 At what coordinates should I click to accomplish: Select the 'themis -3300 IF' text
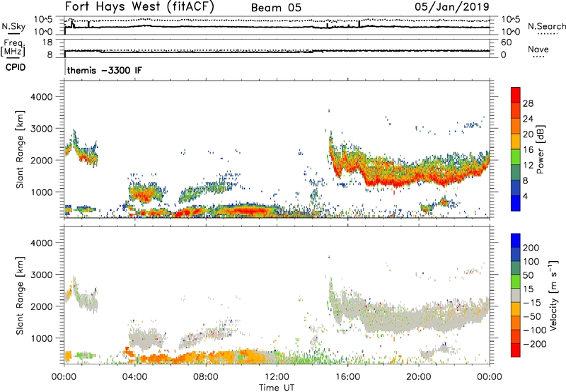tap(104, 70)
